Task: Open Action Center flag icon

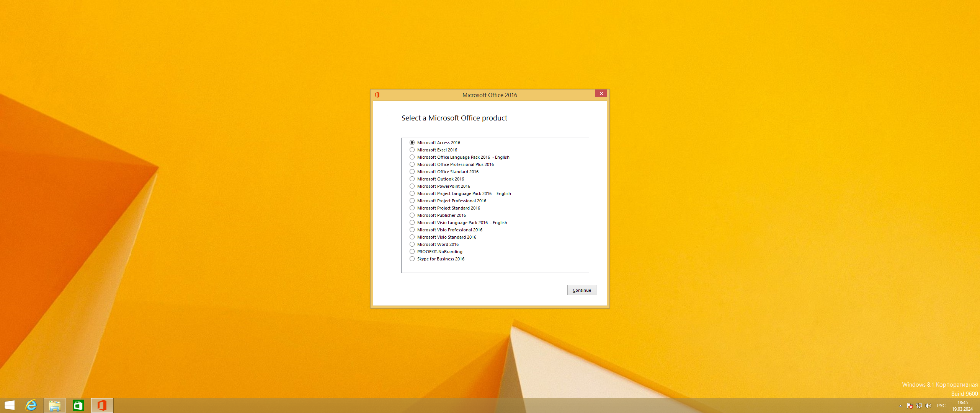Action: pos(910,406)
